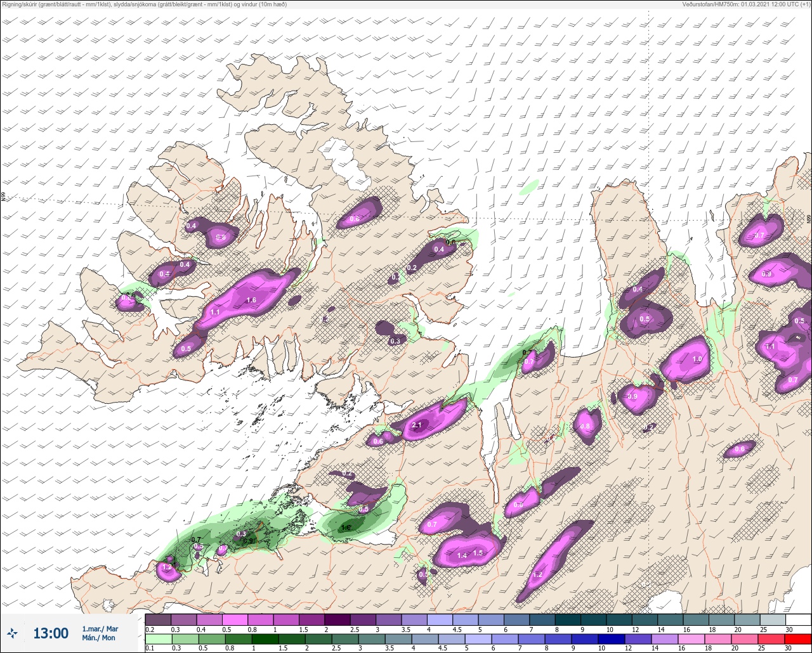Viewport: 812px width, 653px height.
Task: Click the 'Mán./ Mon' weekday label
Action: point(99,638)
